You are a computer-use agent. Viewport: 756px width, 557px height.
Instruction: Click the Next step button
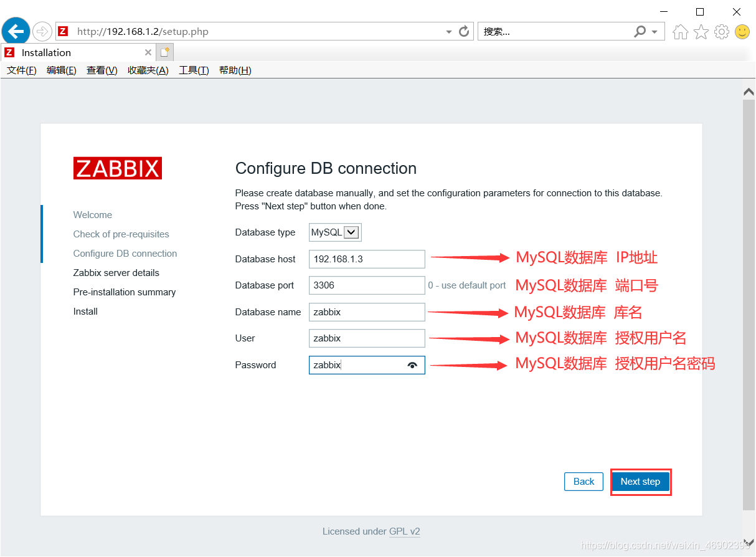coord(640,482)
